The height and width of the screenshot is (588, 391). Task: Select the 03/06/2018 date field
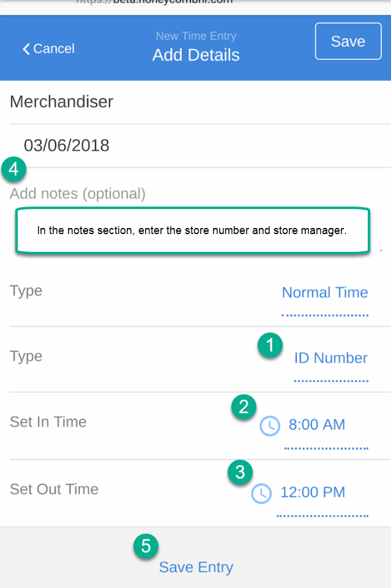coord(67,145)
